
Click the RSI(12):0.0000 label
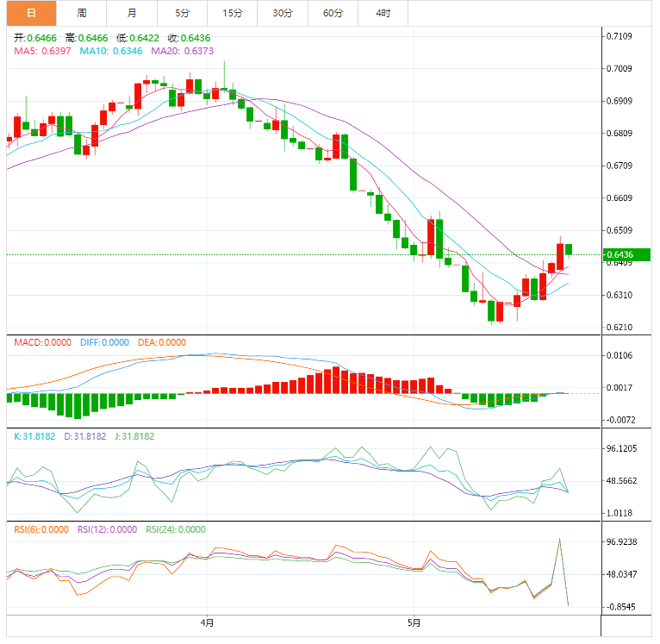[x=108, y=529]
